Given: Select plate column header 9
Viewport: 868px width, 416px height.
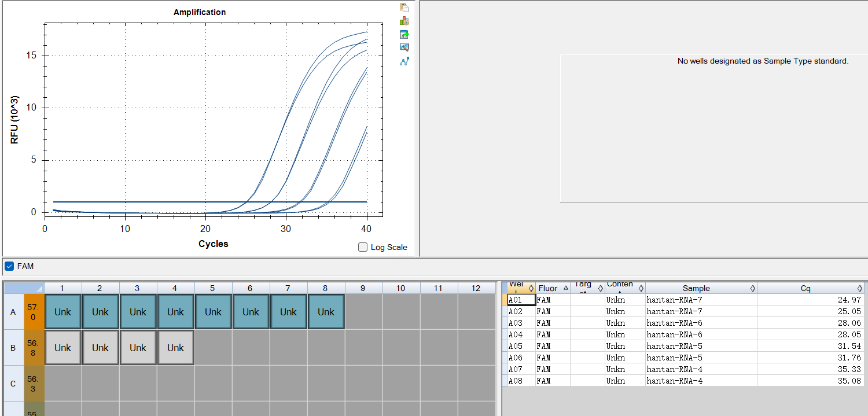Looking at the screenshot, I should click(x=363, y=288).
